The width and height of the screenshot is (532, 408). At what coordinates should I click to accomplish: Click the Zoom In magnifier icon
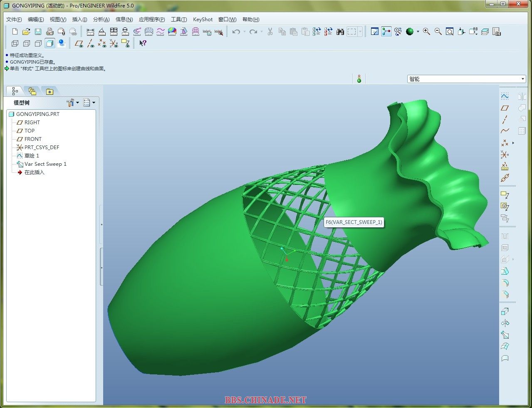coord(426,32)
